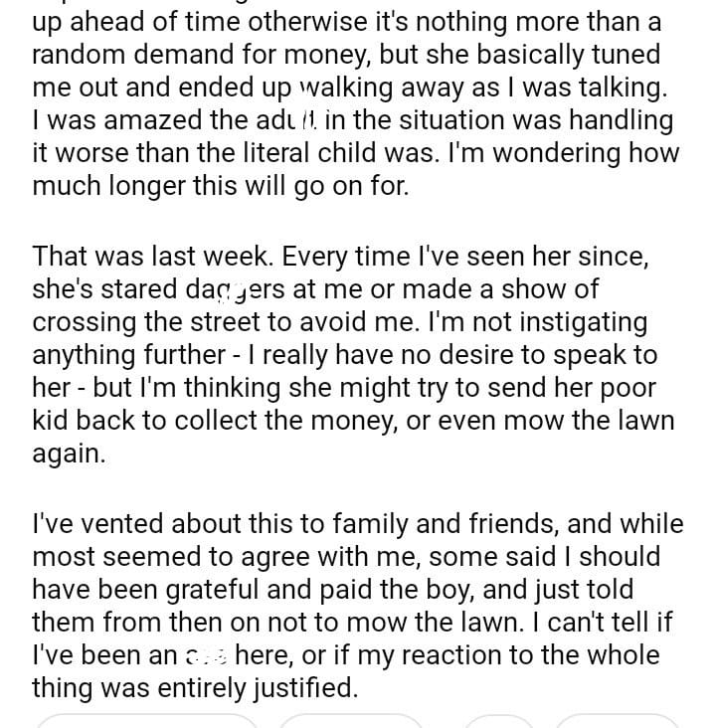Click the partially obscured word 'daggers'
The image size is (716, 728).
(x=213, y=288)
